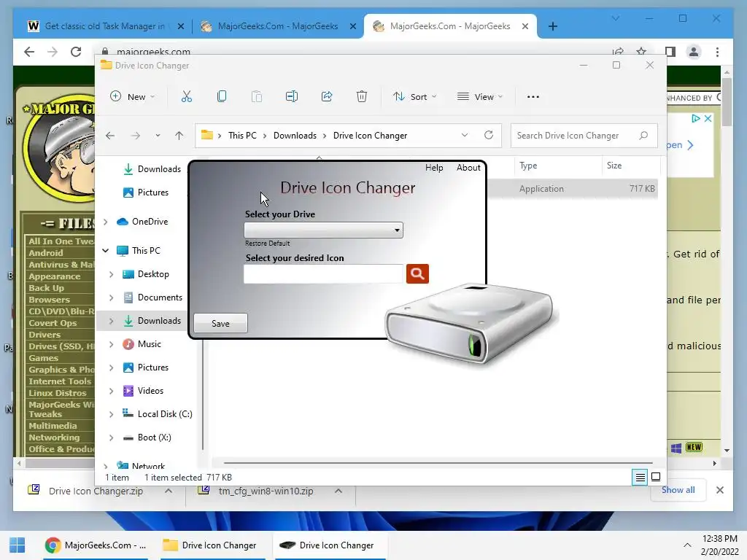Open the About menu in Drive Icon Changer

coord(468,168)
